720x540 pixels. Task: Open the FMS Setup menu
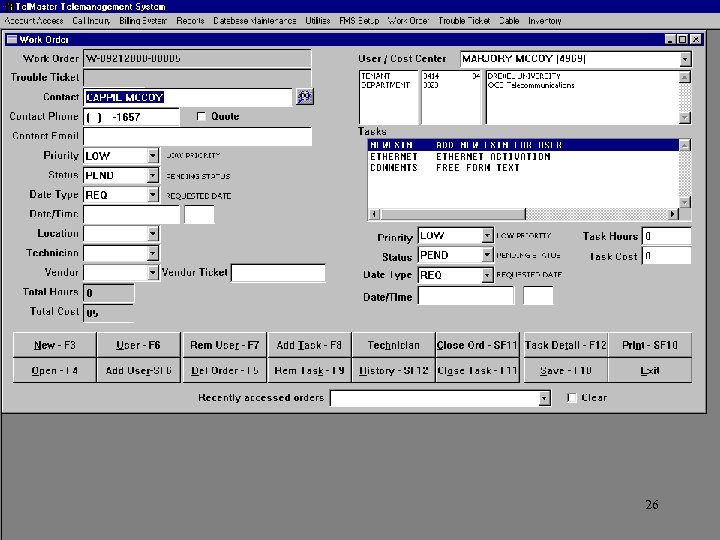pyautogui.click(x=359, y=21)
